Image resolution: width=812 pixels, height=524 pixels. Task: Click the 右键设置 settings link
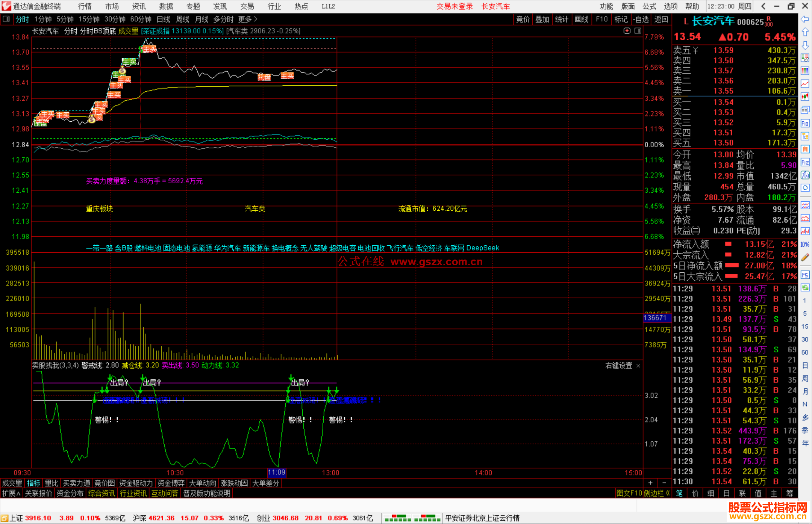tap(619, 365)
